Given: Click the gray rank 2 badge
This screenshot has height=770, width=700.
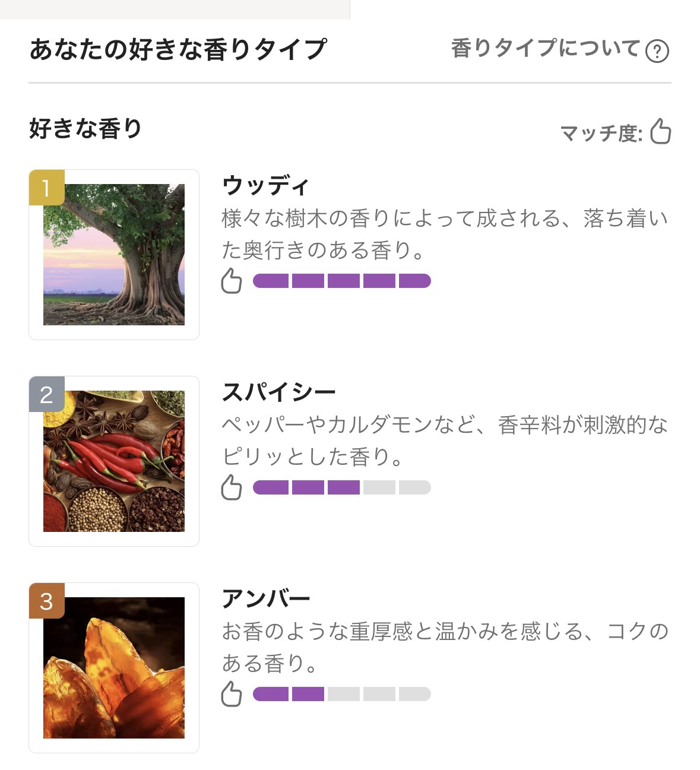Looking at the screenshot, I should (x=46, y=394).
